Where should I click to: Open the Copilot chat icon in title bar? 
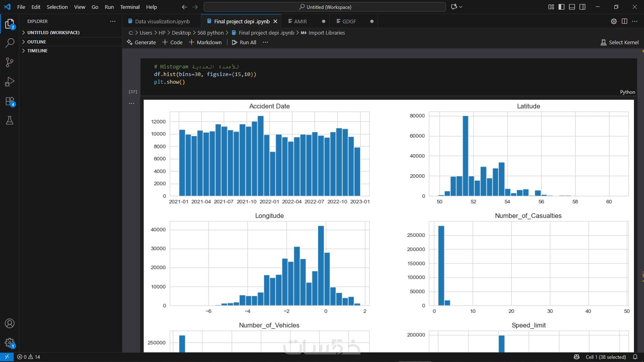tap(454, 7)
